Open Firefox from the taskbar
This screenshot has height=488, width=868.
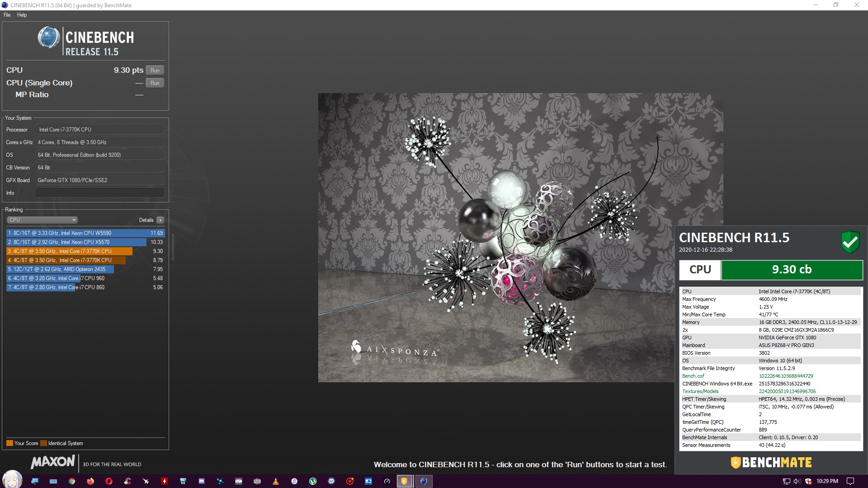pos(90,481)
